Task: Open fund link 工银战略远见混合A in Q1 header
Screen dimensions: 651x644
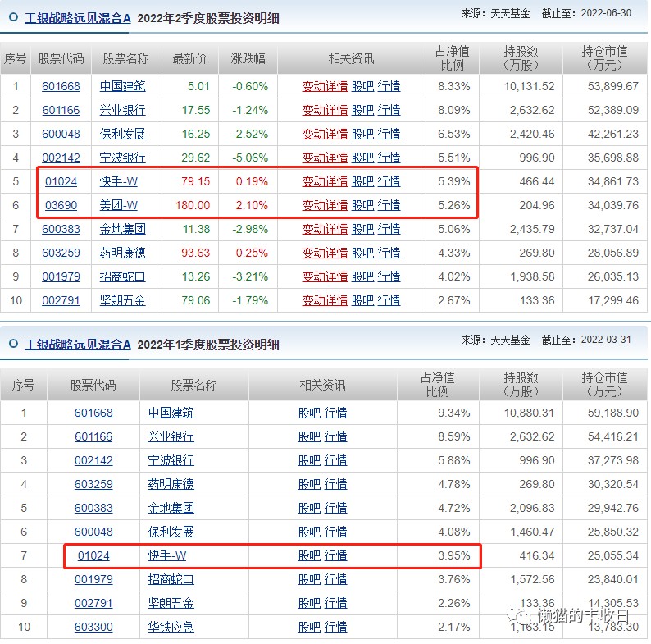Action: 78,345
